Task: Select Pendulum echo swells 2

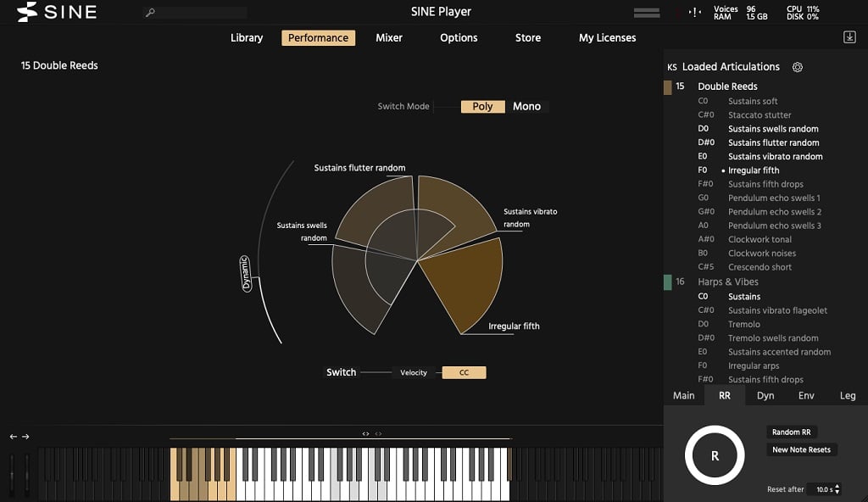Action: [775, 212]
